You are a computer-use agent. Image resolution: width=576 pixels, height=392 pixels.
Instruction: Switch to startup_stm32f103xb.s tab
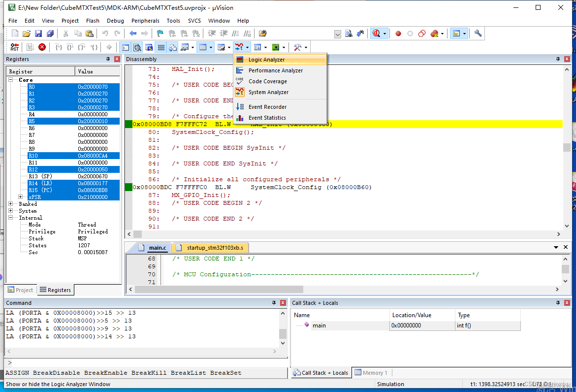(210, 248)
